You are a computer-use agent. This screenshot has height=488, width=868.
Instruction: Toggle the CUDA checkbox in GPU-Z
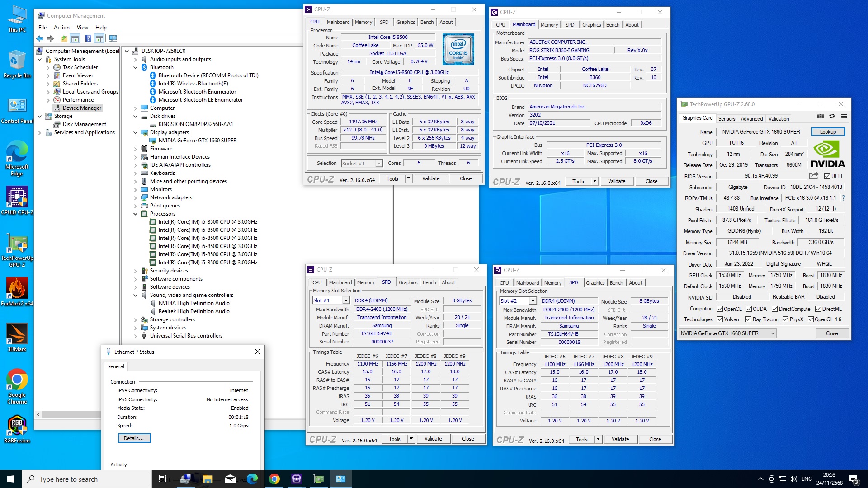click(x=749, y=309)
